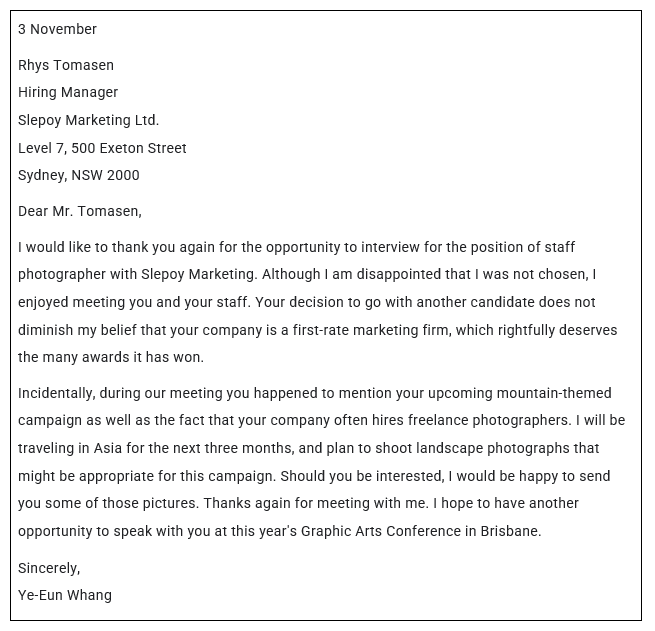Click the "Hiring Manager" title line
The width and height of the screenshot is (655, 631).
click(x=68, y=92)
